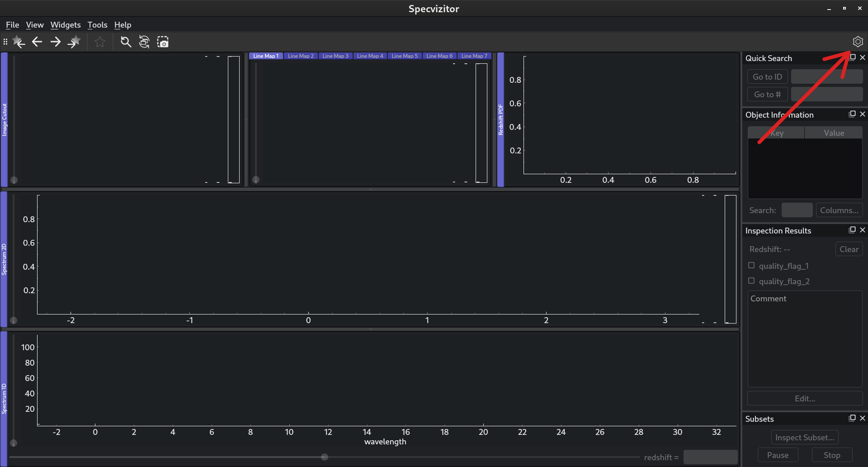This screenshot has height=467, width=868.
Task: Click the Inspect Subset... button
Action: click(805, 438)
